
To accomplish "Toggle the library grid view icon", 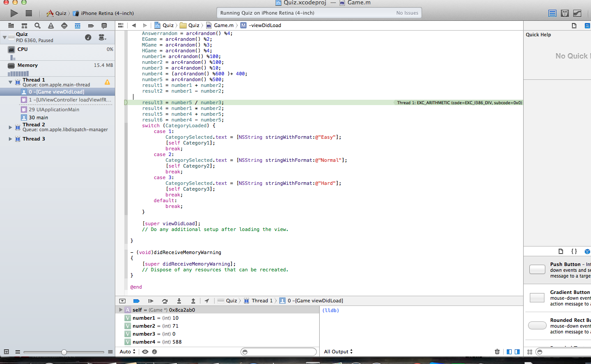I will [x=530, y=352].
